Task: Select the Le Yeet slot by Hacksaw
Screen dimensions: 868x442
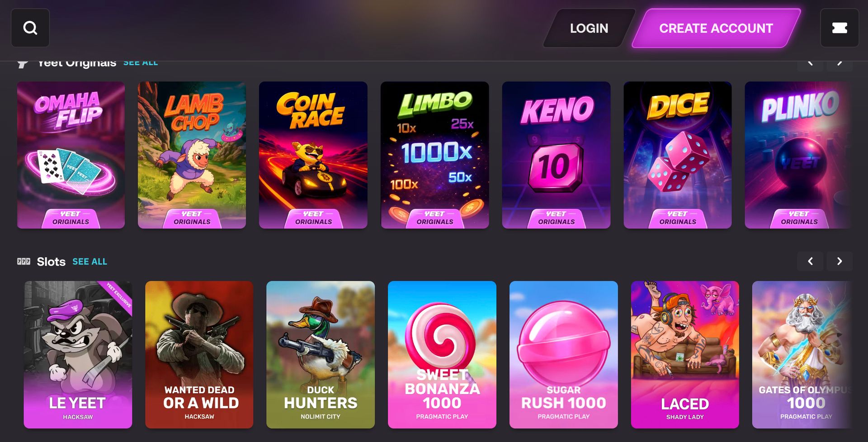Action: (x=78, y=355)
